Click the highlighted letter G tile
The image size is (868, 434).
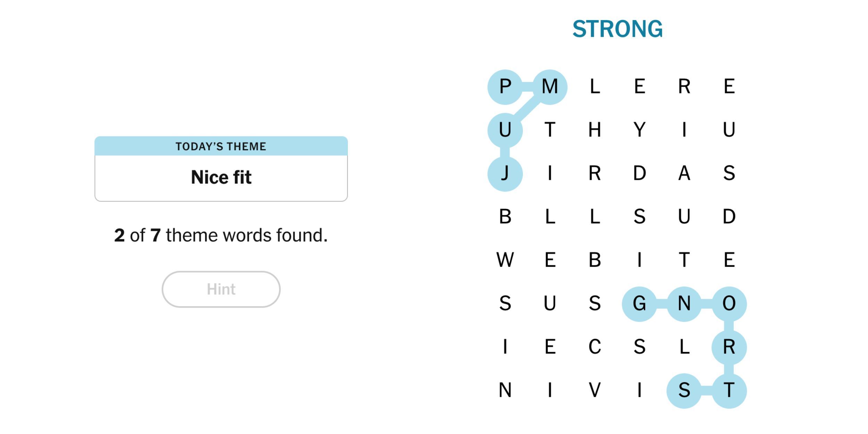639,303
